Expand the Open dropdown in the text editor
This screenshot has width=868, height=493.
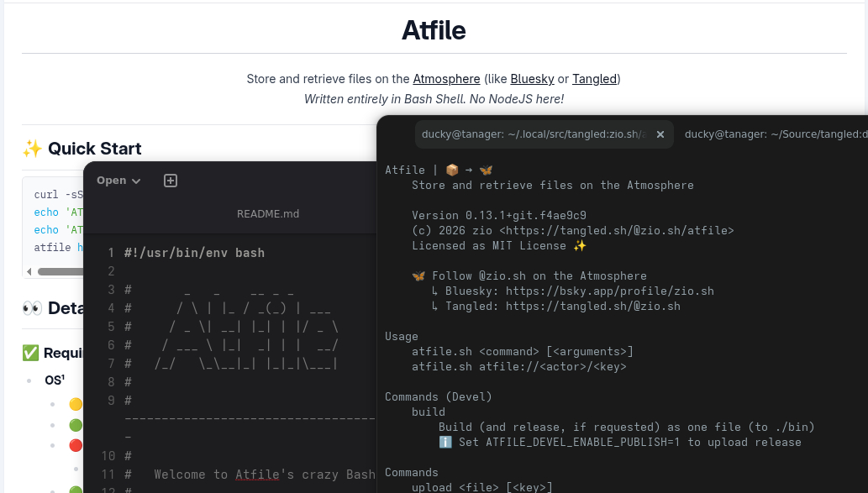118,181
